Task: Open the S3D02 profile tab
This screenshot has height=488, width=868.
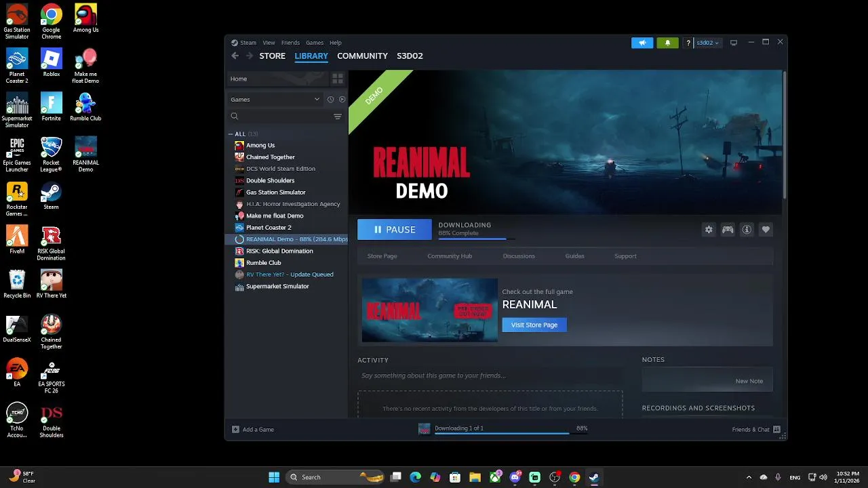Action: pos(410,56)
